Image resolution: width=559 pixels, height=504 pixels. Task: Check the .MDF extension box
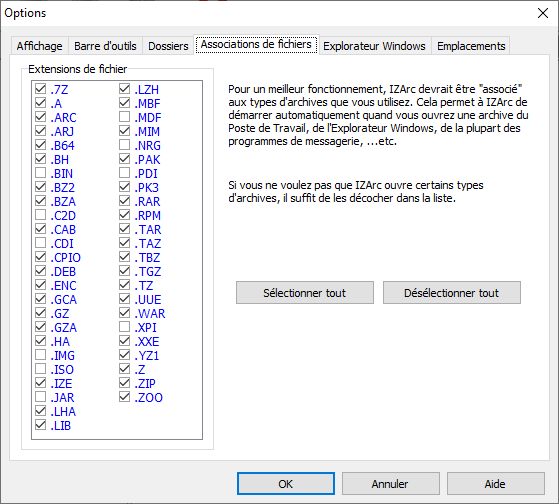pyautogui.click(x=124, y=117)
